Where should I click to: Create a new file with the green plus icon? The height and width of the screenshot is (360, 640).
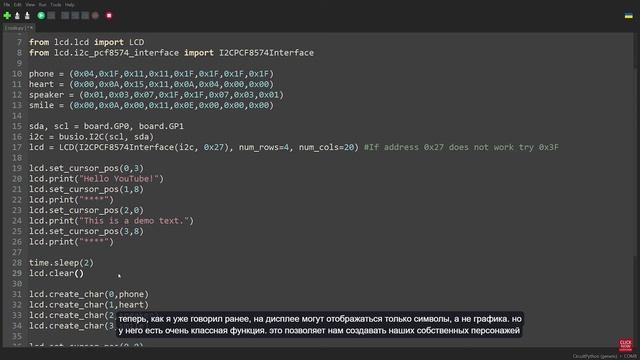[x=7, y=16]
